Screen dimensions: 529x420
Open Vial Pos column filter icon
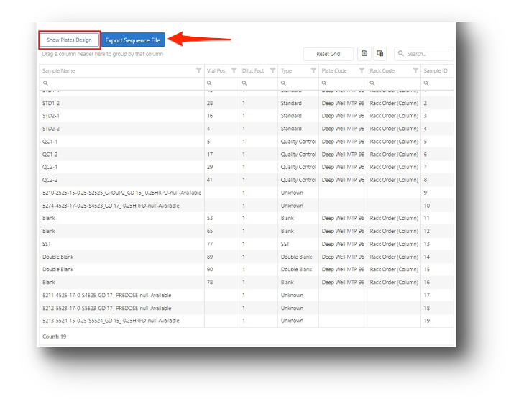(233, 71)
